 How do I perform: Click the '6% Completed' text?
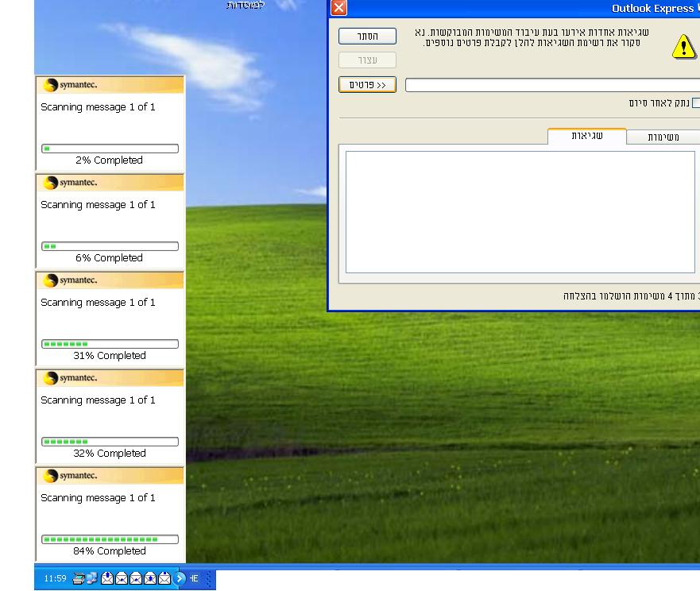pos(110,258)
